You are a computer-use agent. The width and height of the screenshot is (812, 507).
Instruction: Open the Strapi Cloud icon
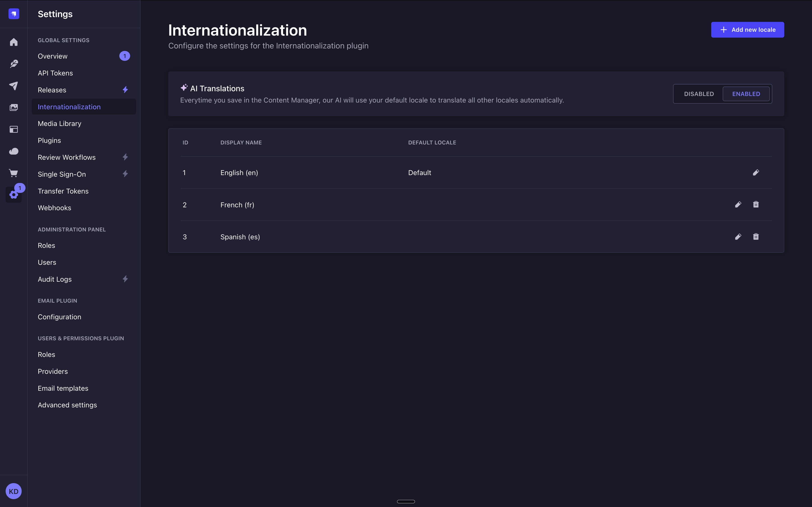14,151
